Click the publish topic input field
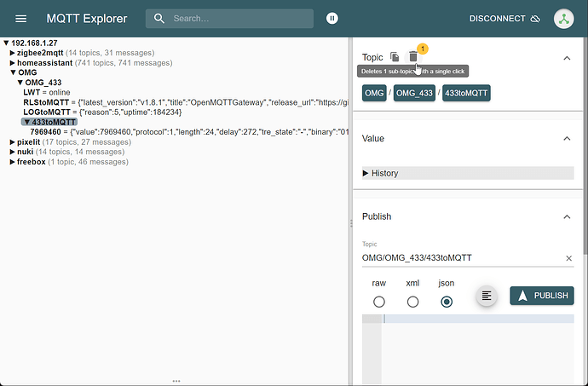The image size is (588, 386). click(x=460, y=258)
